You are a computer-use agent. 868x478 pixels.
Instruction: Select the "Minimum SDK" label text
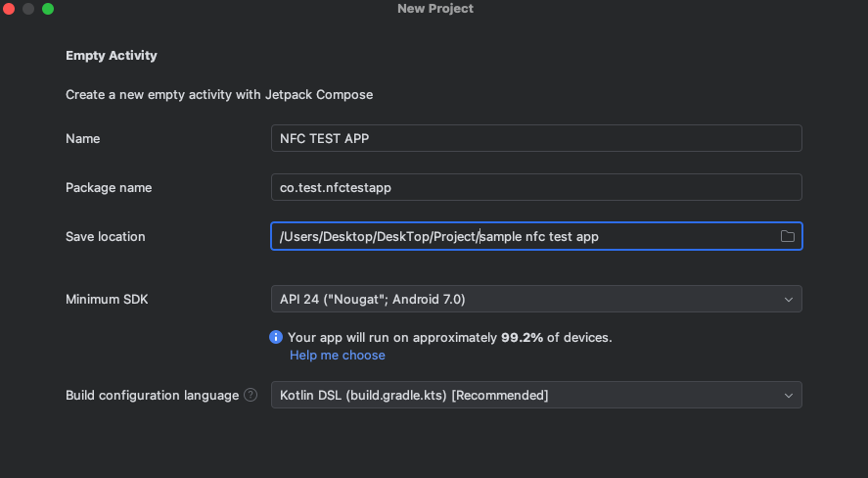click(107, 299)
